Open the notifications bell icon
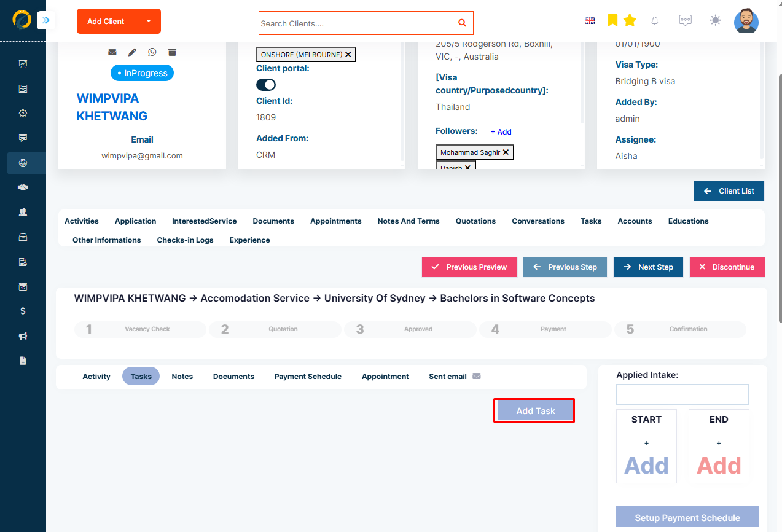 pos(655,21)
